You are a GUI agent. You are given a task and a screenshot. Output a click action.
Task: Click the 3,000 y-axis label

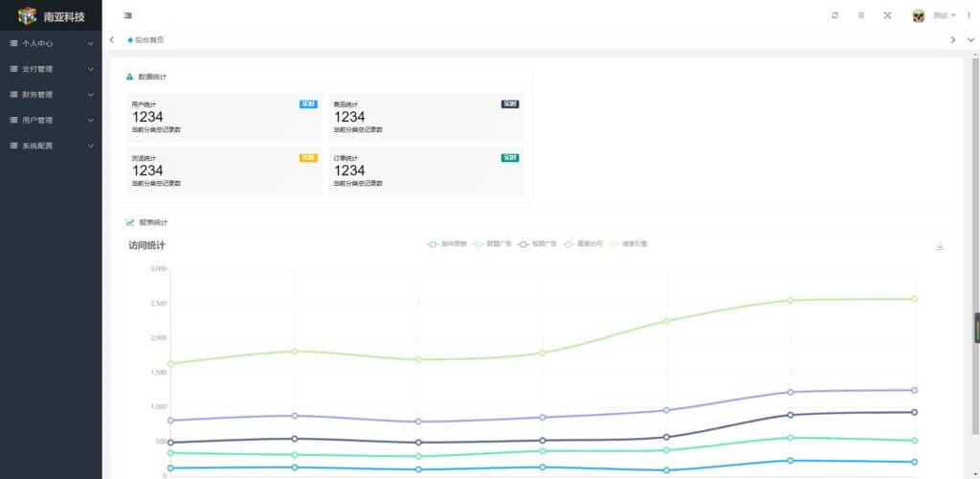pos(159,269)
